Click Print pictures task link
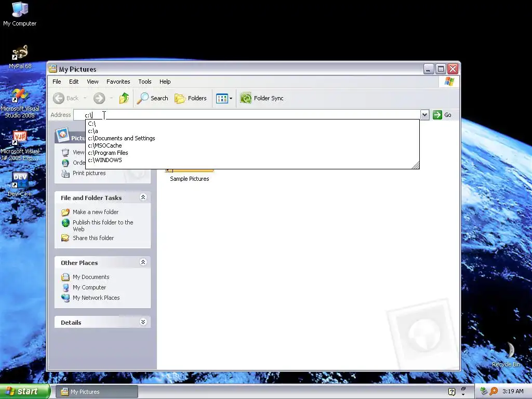 [x=89, y=173]
